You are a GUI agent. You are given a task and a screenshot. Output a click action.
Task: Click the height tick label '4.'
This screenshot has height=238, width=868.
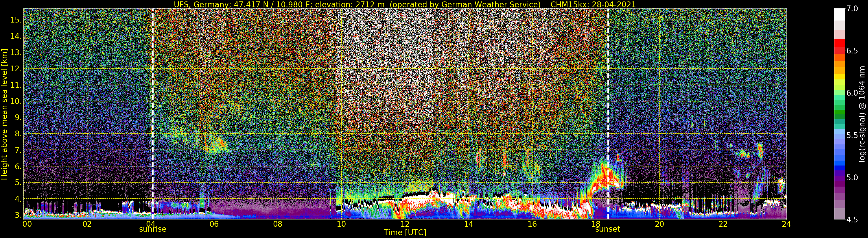(18, 199)
